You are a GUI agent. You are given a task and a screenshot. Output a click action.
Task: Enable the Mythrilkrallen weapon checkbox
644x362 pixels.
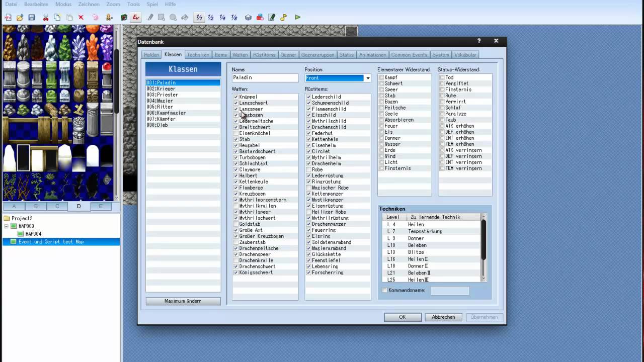pyautogui.click(x=236, y=206)
